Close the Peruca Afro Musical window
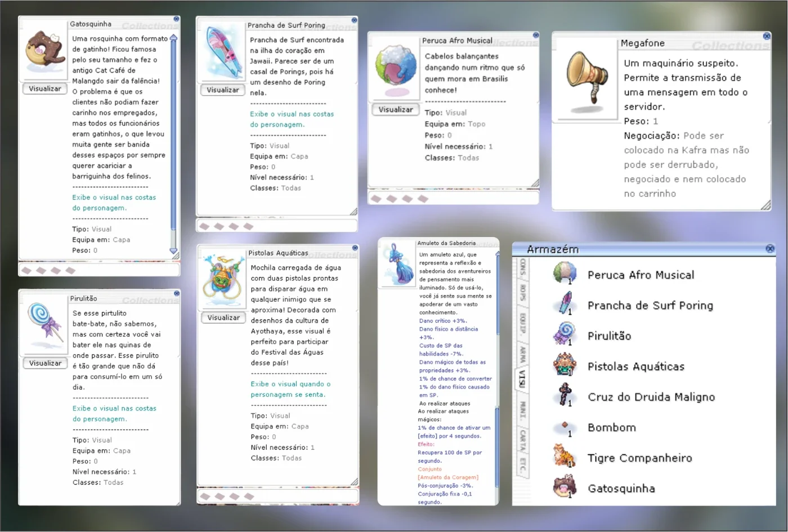Screen dimensions: 788x532 [536, 35]
